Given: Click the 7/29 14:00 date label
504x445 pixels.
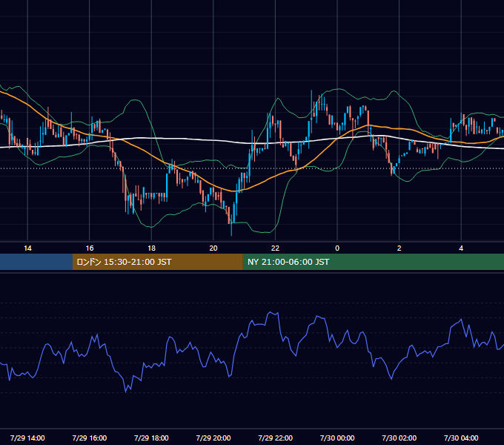Looking at the screenshot, I should tap(27, 438).
